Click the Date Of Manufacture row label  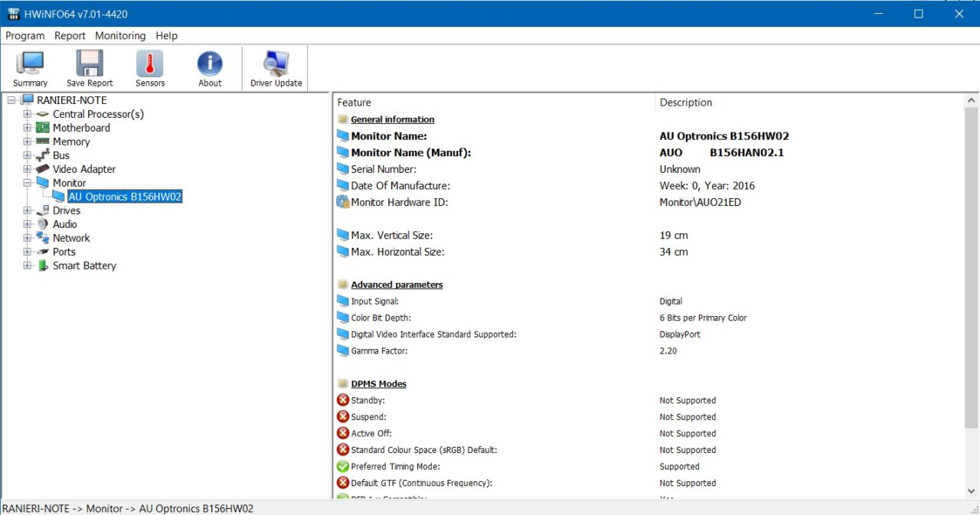(400, 185)
